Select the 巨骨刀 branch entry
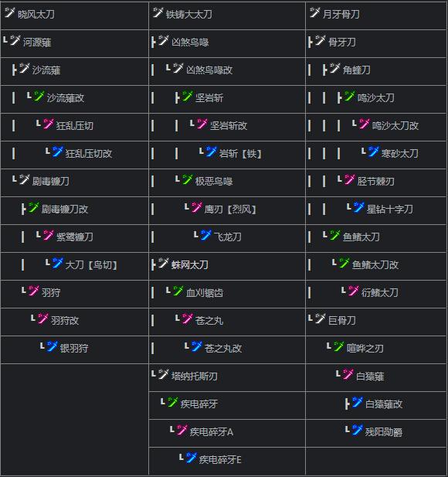Image resolution: width=448 pixels, height=477 pixels. pyautogui.click(x=342, y=320)
